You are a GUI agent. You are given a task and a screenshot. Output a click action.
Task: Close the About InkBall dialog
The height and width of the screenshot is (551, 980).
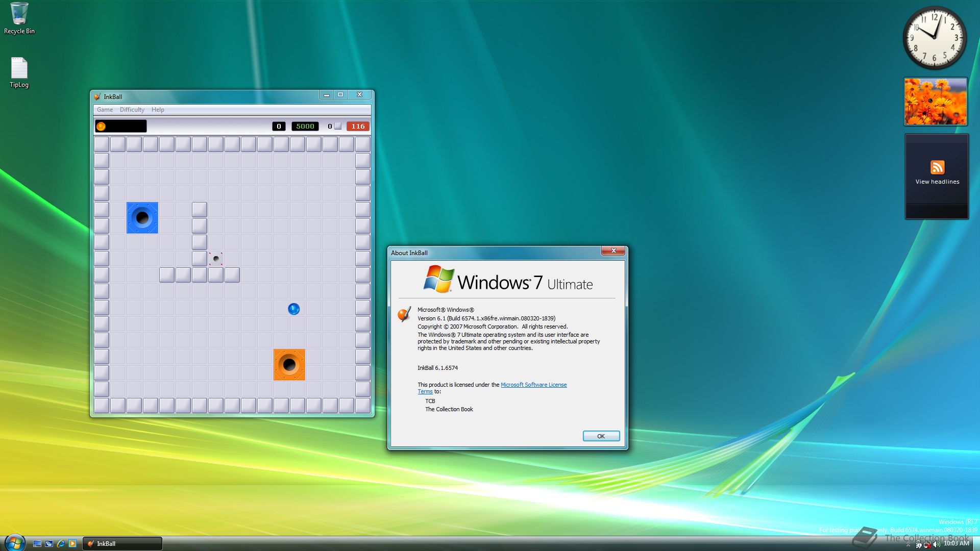pyautogui.click(x=613, y=251)
